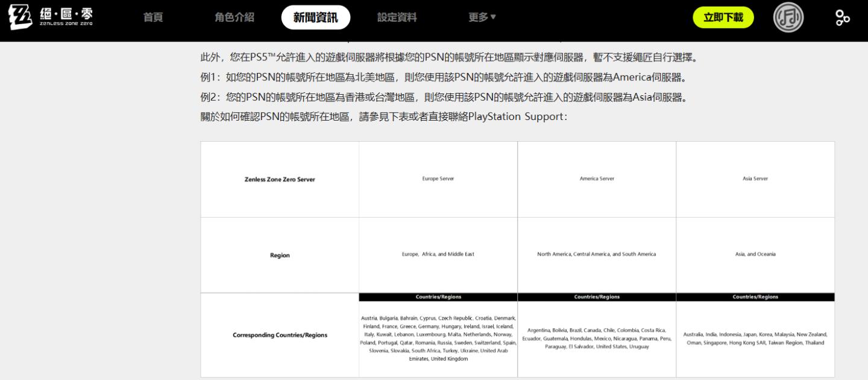Viewport: 868px width, 380px height.
Task: Expand the 更多 more dropdown
Action: click(x=482, y=17)
